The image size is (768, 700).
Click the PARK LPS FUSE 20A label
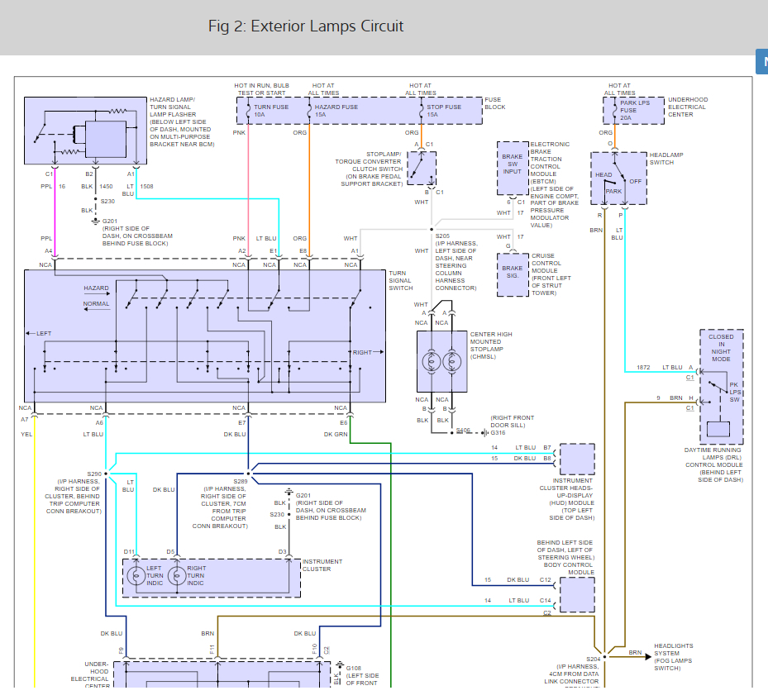[635, 111]
